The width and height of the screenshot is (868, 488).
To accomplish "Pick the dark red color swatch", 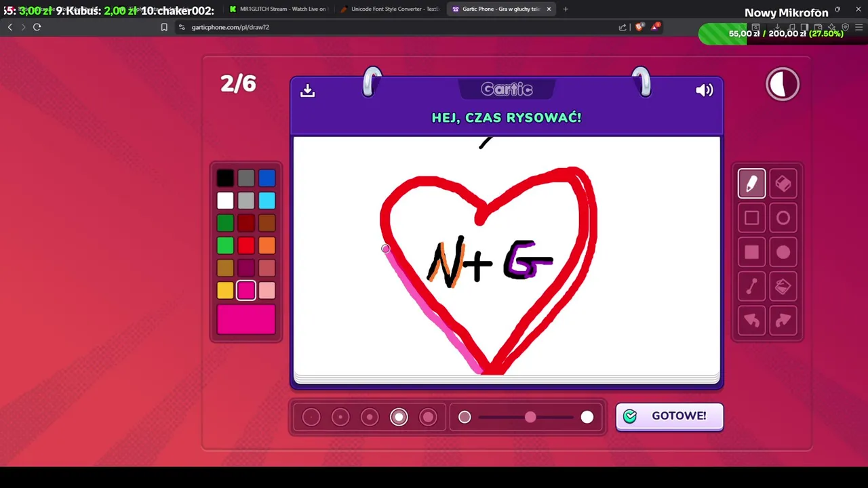I will (x=246, y=223).
